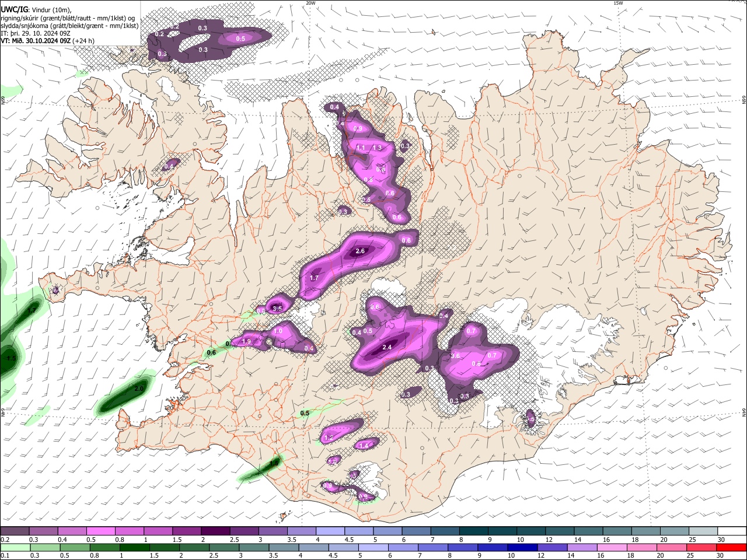Click the '12' label on snow legend row
The width and height of the screenshot is (747, 560).
[x=549, y=540]
